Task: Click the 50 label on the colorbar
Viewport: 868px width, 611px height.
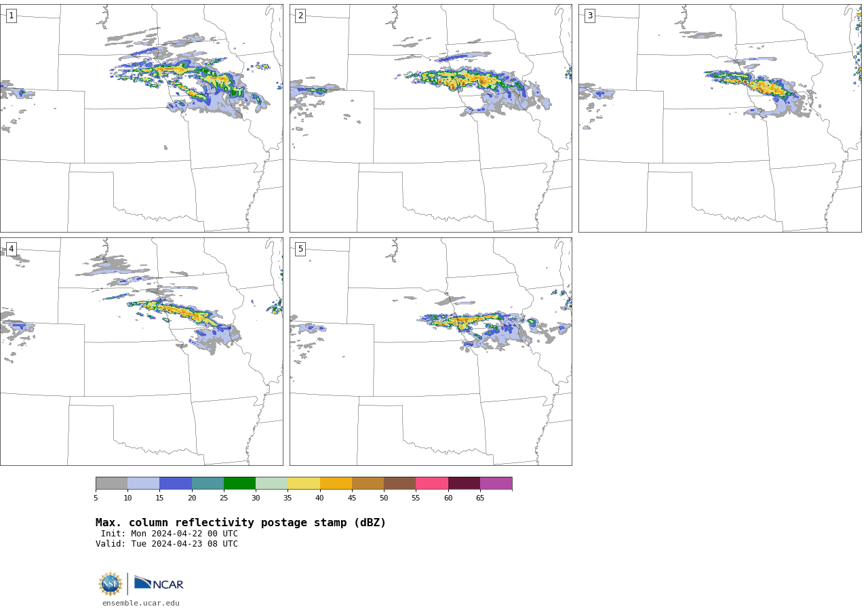Action: click(384, 498)
